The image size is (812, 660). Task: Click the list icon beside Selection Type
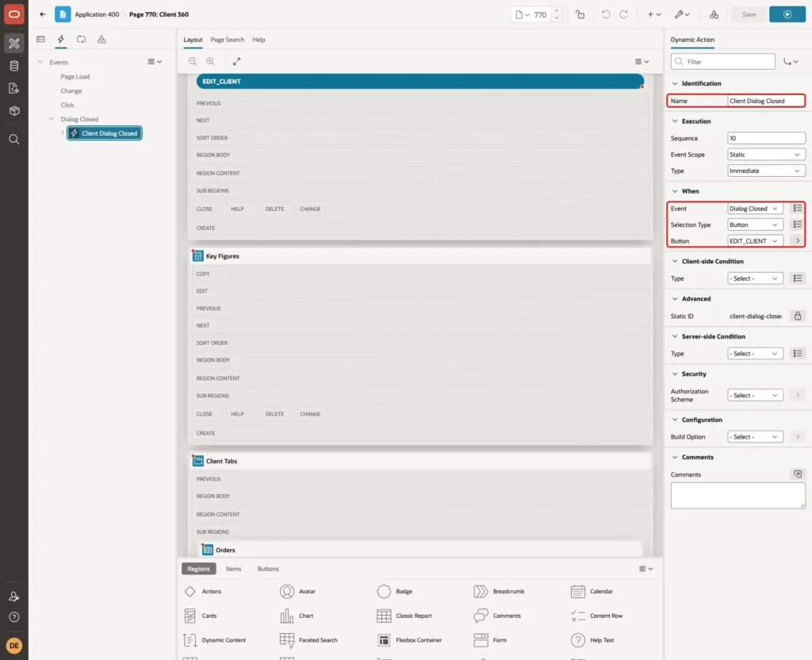[x=798, y=224]
